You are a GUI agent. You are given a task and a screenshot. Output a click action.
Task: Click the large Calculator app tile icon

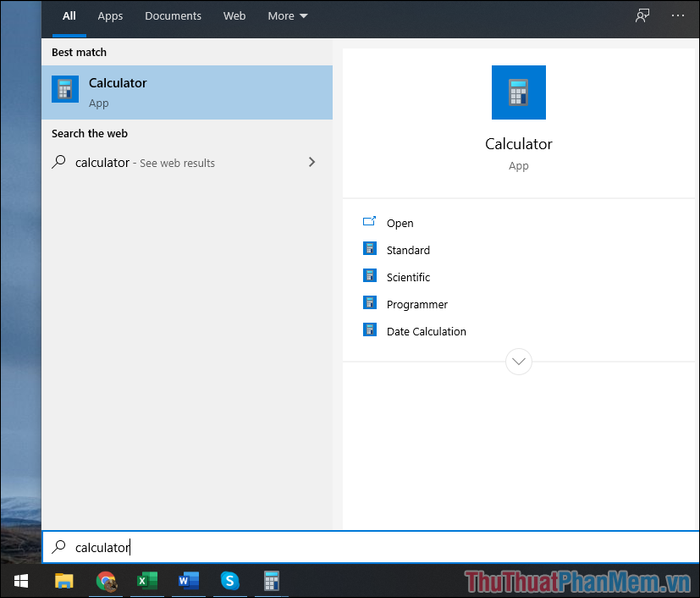(518, 92)
